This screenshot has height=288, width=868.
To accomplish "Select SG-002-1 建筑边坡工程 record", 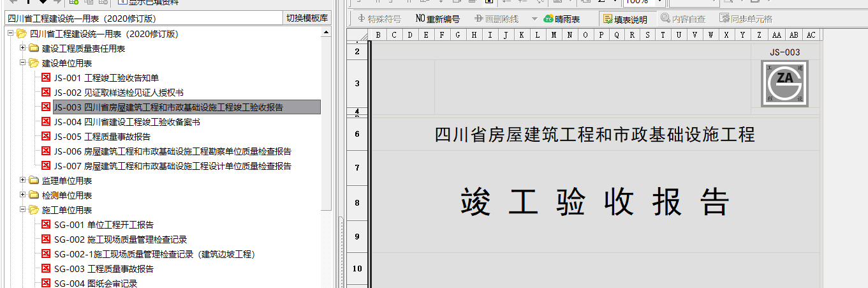I will click(x=154, y=254).
